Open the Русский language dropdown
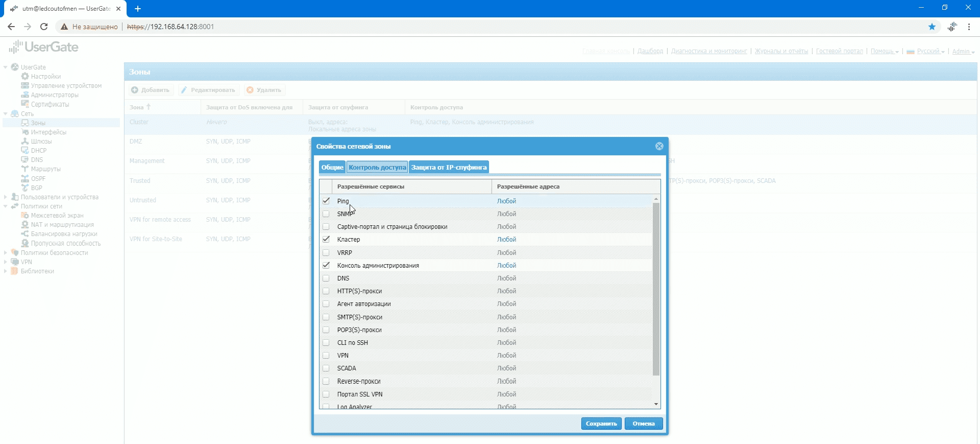The width and height of the screenshot is (980, 444). coord(926,51)
